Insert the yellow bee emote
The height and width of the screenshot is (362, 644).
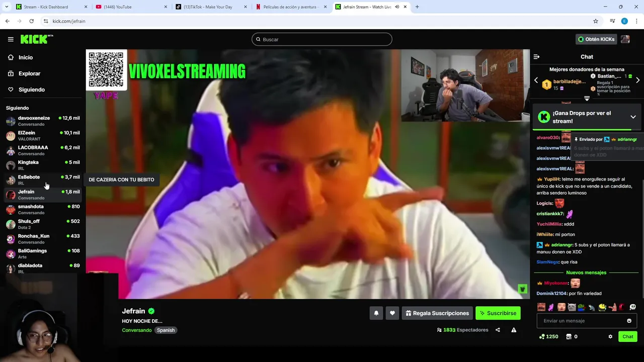click(x=602, y=307)
